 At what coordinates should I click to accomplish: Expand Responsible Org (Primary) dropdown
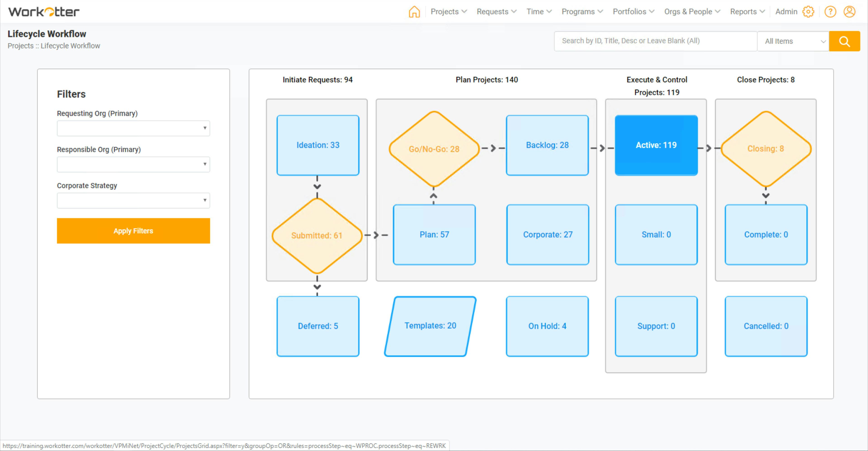pyautogui.click(x=133, y=164)
